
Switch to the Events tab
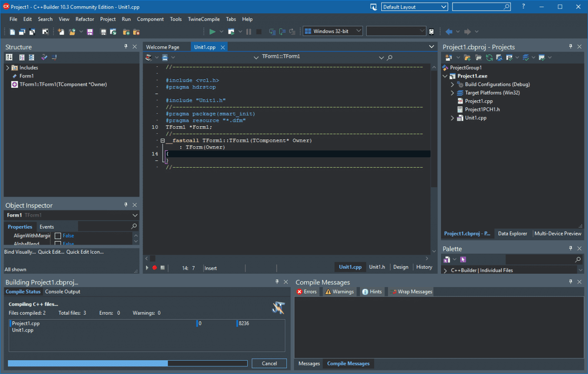[x=46, y=227]
